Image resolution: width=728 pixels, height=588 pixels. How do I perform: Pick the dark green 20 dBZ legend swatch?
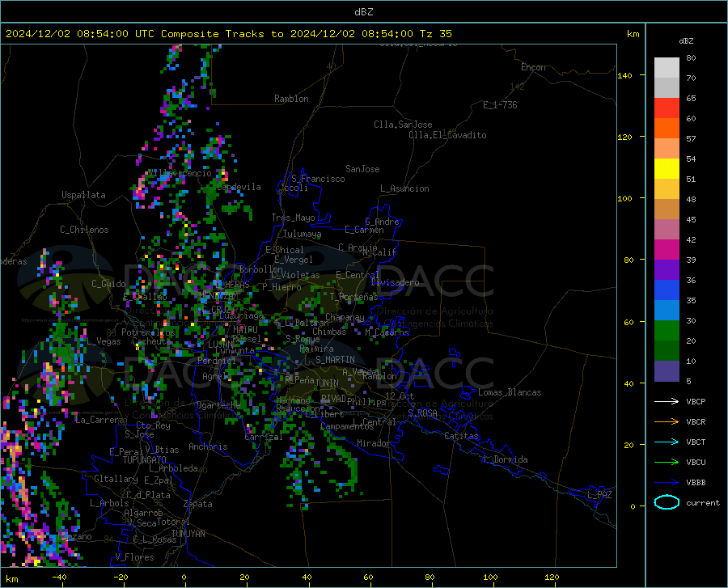pyautogui.click(x=667, y=351)
